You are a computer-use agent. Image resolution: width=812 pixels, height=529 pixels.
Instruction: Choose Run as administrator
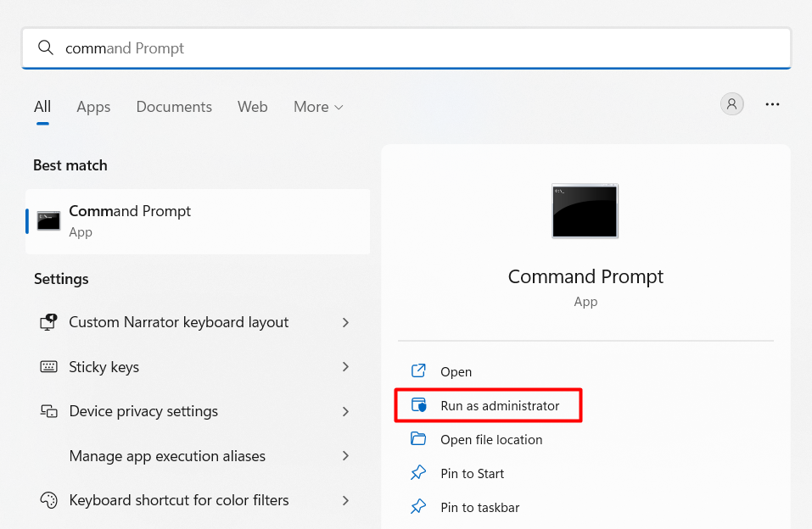(x=499, y=406)
